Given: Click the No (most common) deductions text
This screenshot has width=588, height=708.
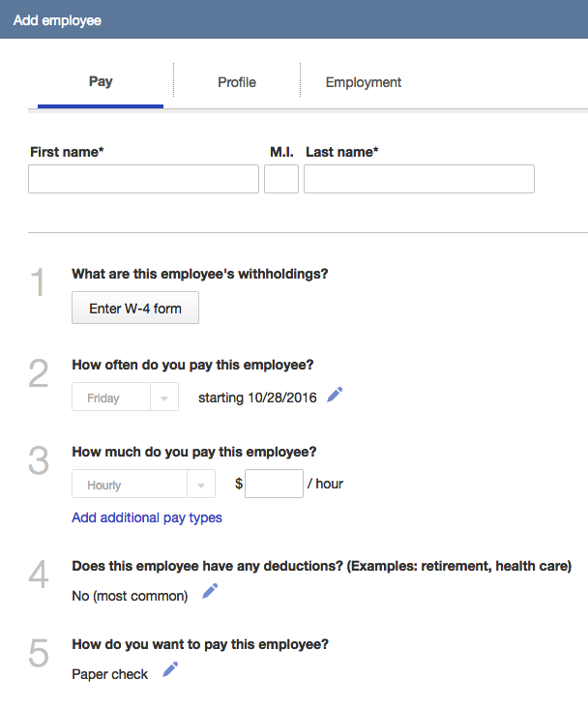Looking at the screenshot, I should (x=130, y=596).
